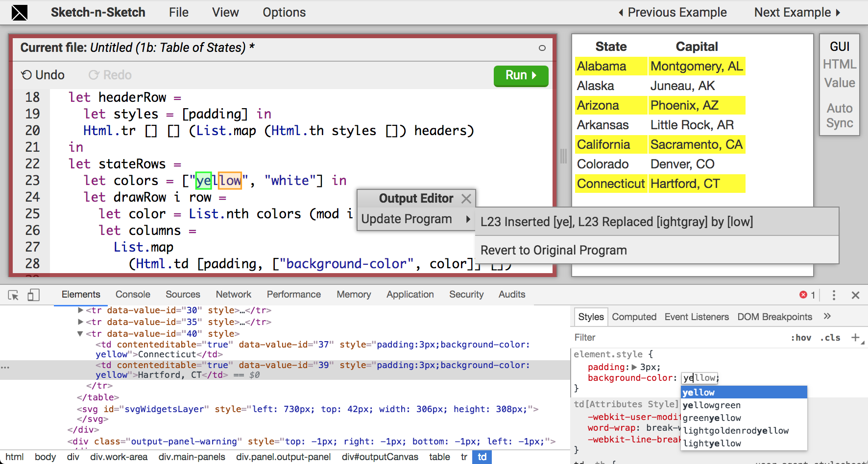Expand the tr data-value-id 30 node

[x=80, y=310]
